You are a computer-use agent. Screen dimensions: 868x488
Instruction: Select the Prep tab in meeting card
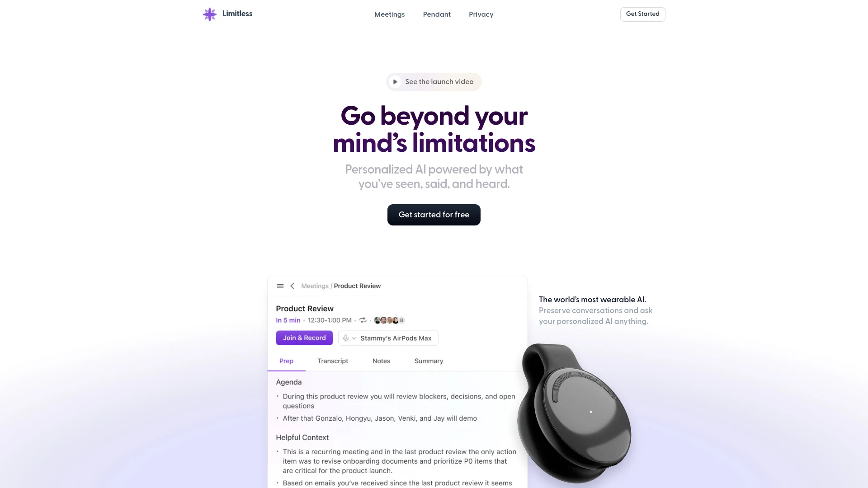click(x=286, y=361)
